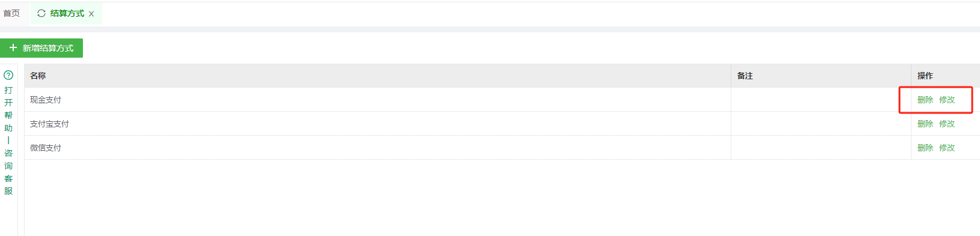Select the 微信支付 name cell
This screenshot has height=236, width=980.
pyautogui.click(x=377, y=148)
